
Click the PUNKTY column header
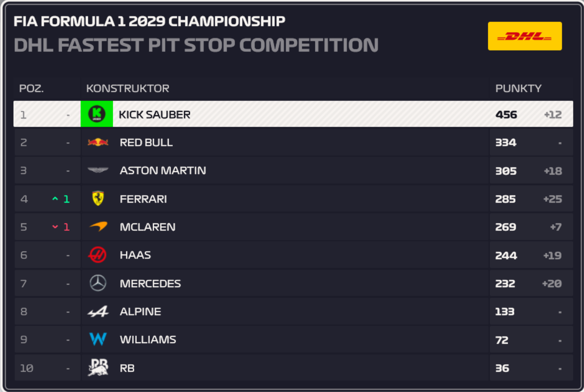pos(518,88)
